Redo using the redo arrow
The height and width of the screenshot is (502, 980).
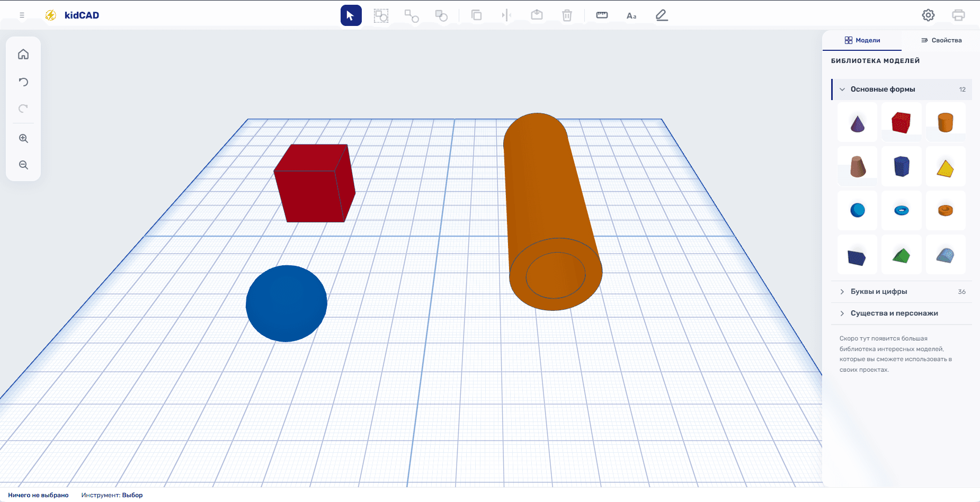pos(23,109)
